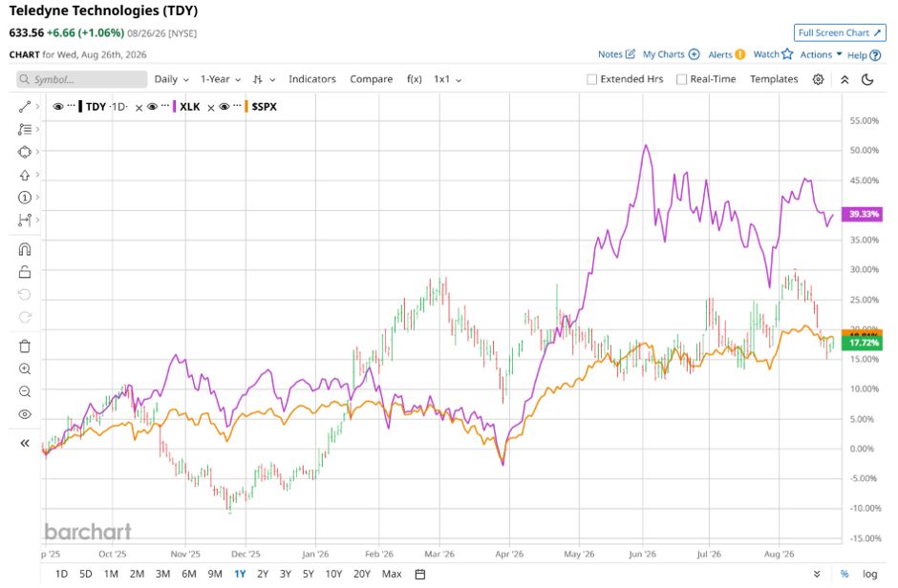Select the measure/price range tool
The height and width of the screenshot is (588, 898).
point(24,220)
